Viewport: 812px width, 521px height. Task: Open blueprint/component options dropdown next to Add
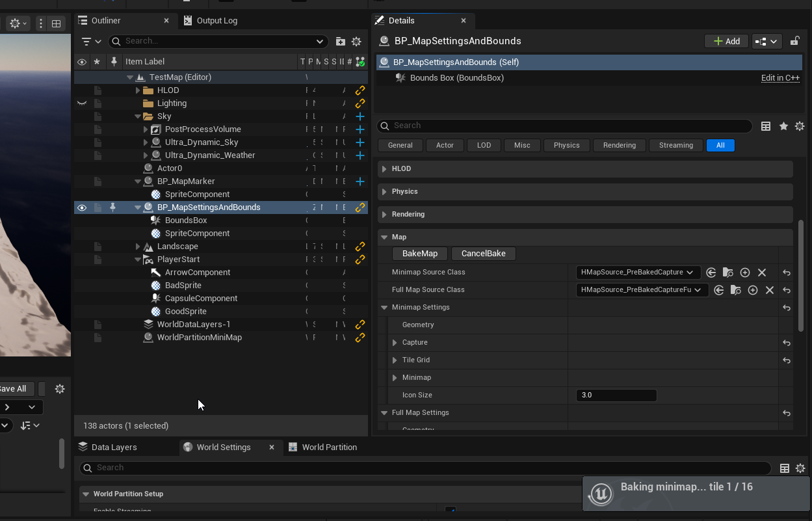pyautogui.click(x=766, y=41)
